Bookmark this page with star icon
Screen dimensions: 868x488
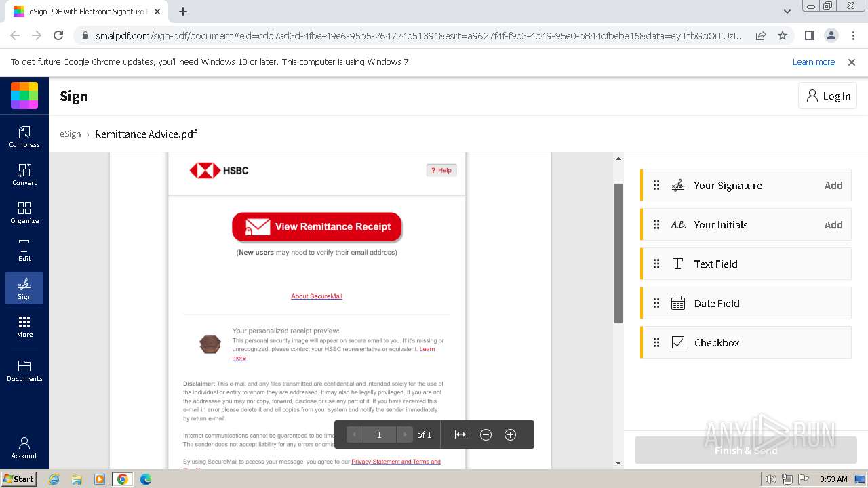pyautogui.click(x=783, y=35)
